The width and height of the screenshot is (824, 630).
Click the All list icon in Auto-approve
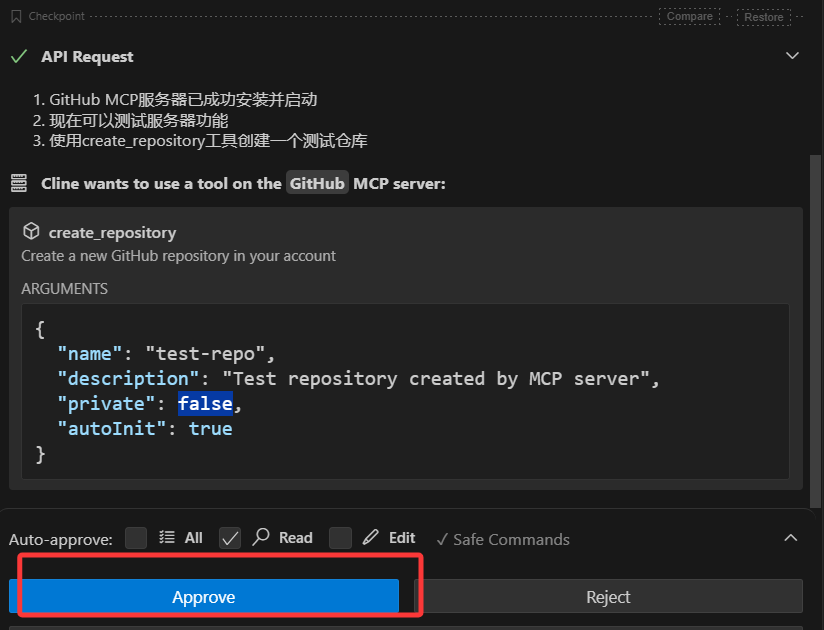click(167, 537)
